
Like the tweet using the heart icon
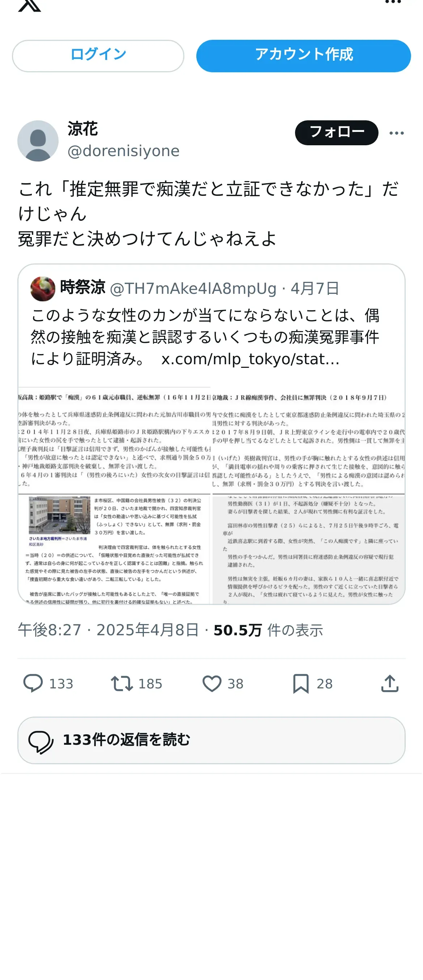pyautogui.click(x=212, y=684)
